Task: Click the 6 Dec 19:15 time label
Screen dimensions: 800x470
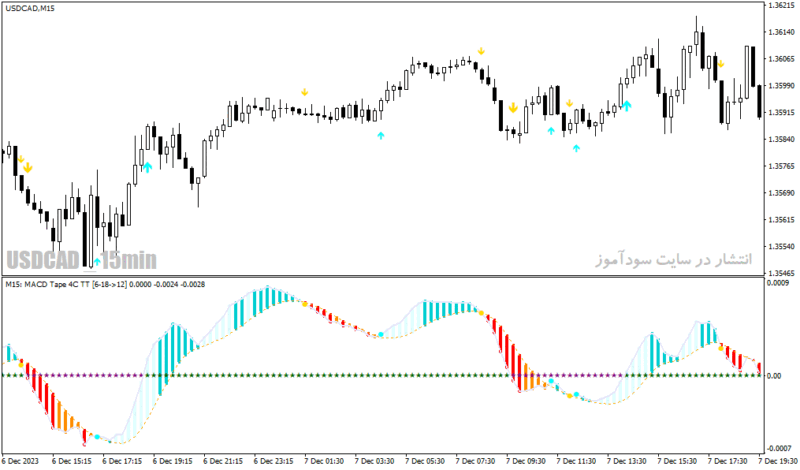Action: 172,461
